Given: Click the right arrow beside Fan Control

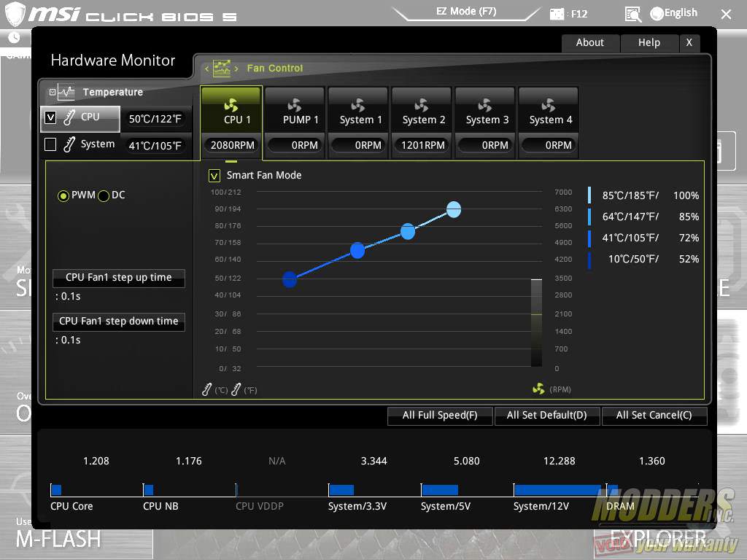Looking at the screenshot, I should point(236,69).
